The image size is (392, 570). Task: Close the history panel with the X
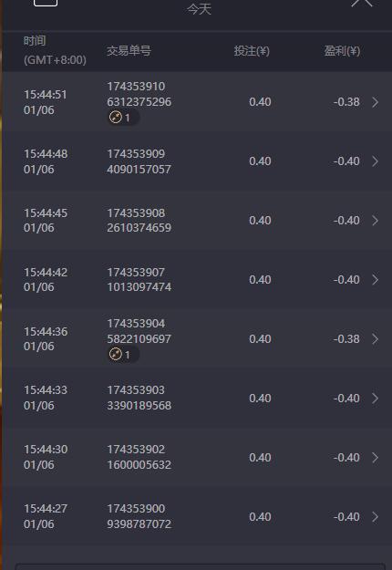[x=362, y=3]
